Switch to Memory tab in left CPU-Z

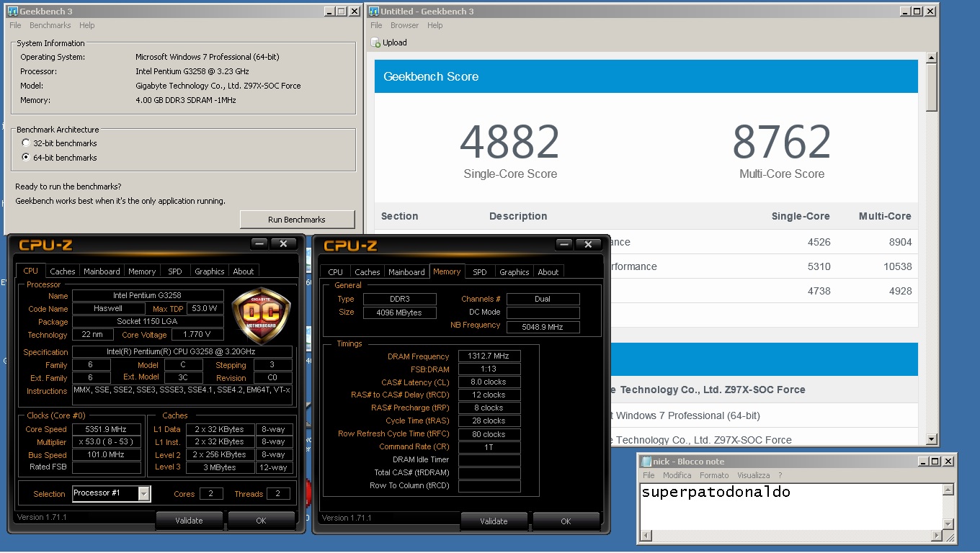pyautogui.click(x=142, y=271)
